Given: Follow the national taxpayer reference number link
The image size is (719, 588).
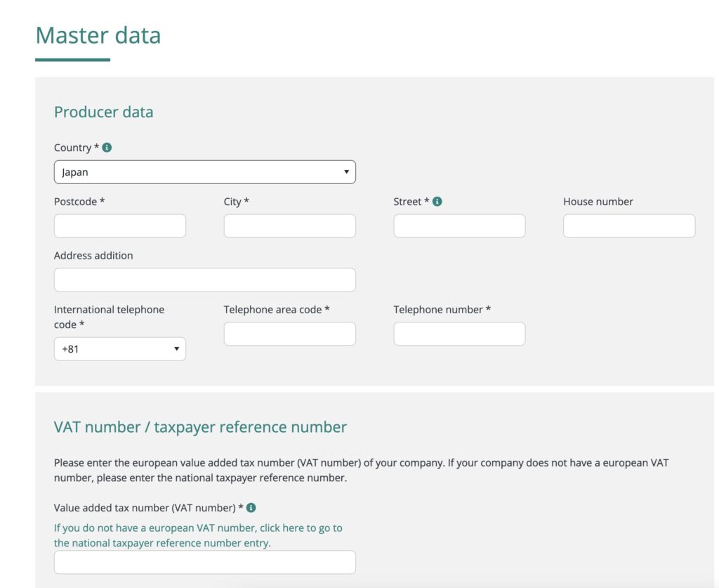Looking at the screenshot, I should pyautogui.click(x=197, y=535).
